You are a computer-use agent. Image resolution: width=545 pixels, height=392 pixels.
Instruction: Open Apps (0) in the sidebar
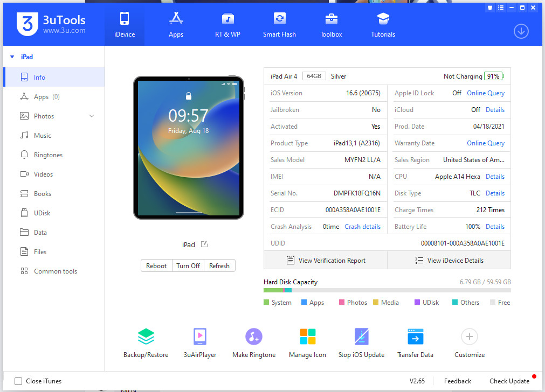pyautogui.click(x=54, y=97)
